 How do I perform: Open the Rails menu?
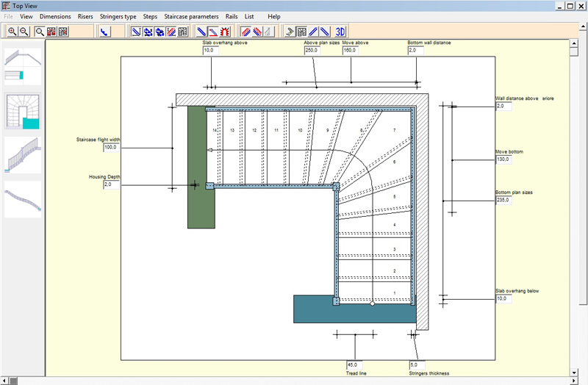click(232, 16)
